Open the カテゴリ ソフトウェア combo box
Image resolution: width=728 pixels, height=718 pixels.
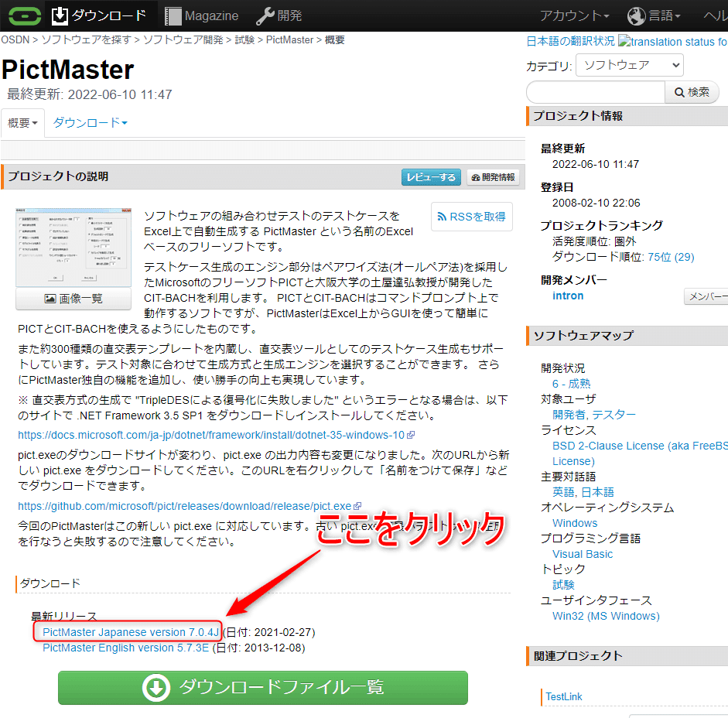[630, 65]
